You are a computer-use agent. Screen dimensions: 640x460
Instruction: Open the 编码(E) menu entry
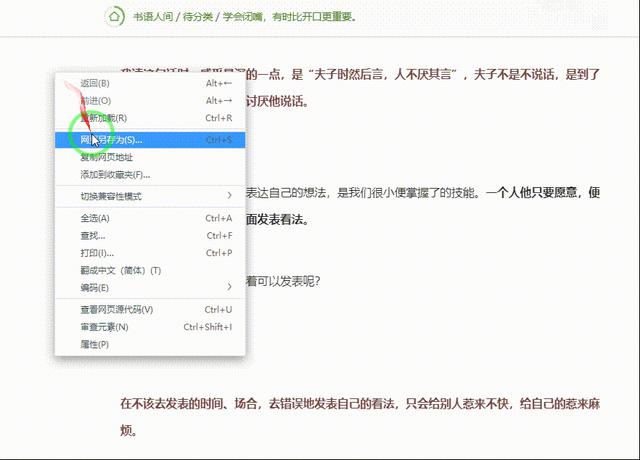pyautogui.click(x=150, y=288)
